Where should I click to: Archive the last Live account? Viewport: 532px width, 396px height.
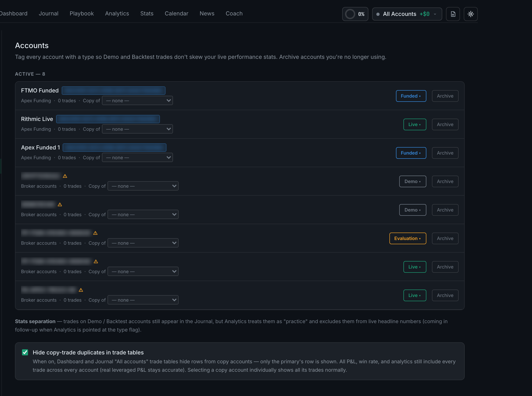(x=445, y=296)
